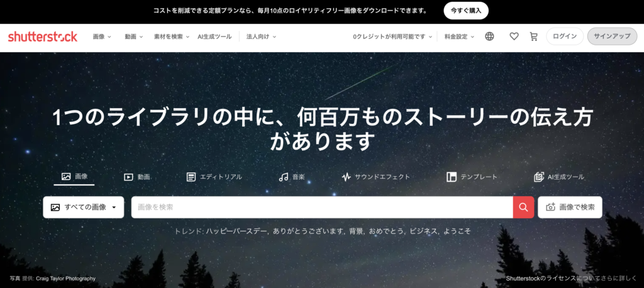The width and height of the screenshot is (644, 288).
Task: Click the 今すぐ購入 button
Action: click(466, 11)
